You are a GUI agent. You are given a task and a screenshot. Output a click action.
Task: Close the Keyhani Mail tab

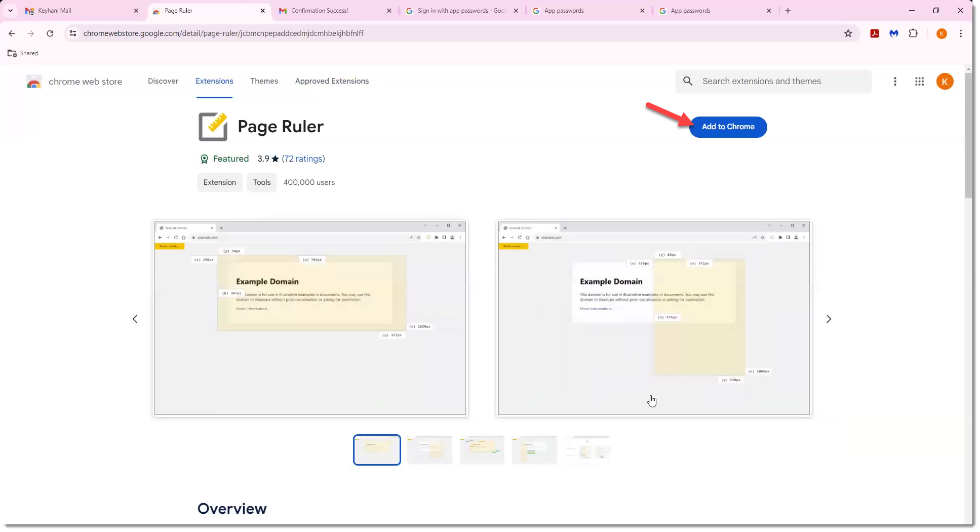coord(136,11)
